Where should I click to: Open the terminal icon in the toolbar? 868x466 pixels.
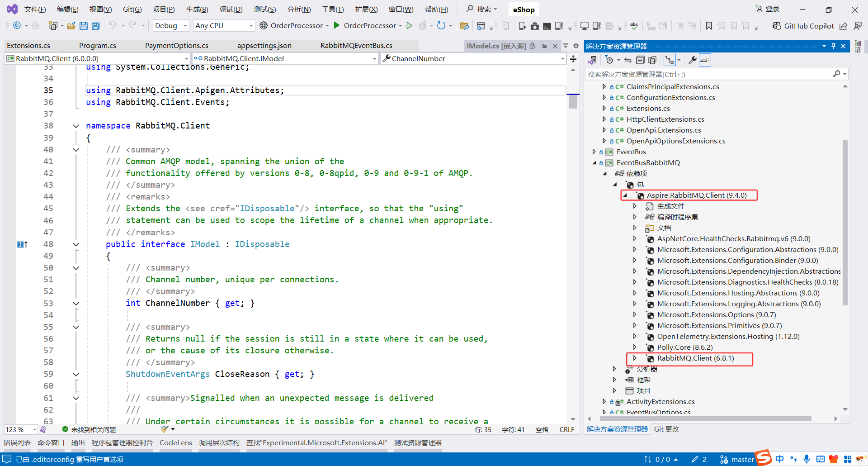(547, 26)
